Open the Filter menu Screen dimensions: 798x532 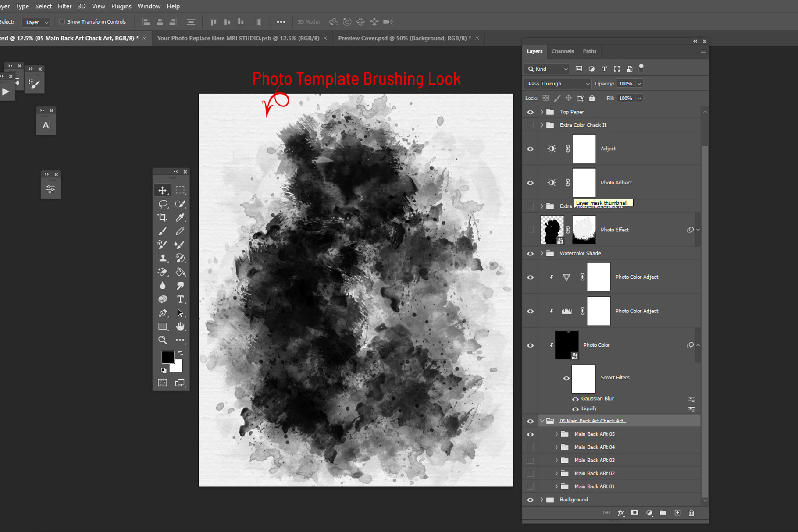(64, 6)
